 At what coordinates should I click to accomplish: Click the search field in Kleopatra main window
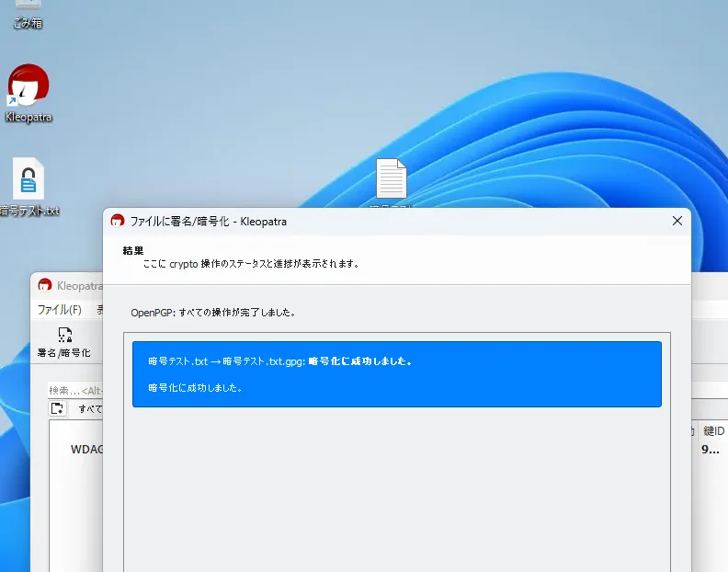click(x=75, y=390)
